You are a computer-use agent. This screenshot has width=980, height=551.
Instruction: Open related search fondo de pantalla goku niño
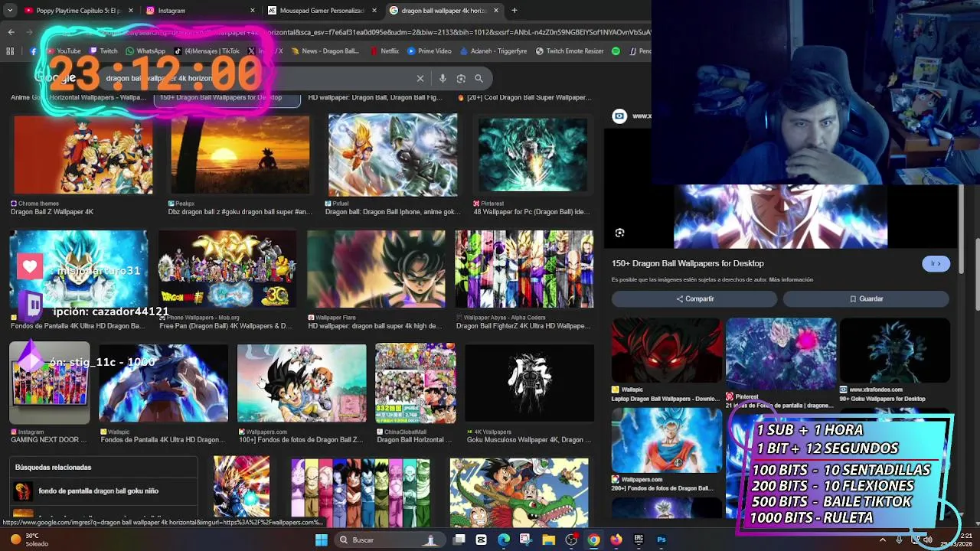(98, 491)
